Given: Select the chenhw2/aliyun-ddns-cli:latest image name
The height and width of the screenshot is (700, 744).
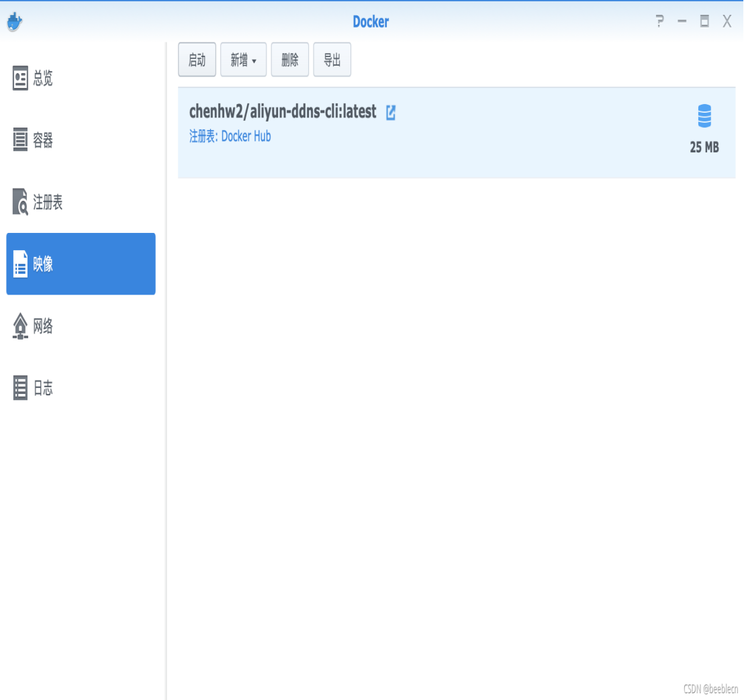Looking at the screenshot, I should coord(283,112).
